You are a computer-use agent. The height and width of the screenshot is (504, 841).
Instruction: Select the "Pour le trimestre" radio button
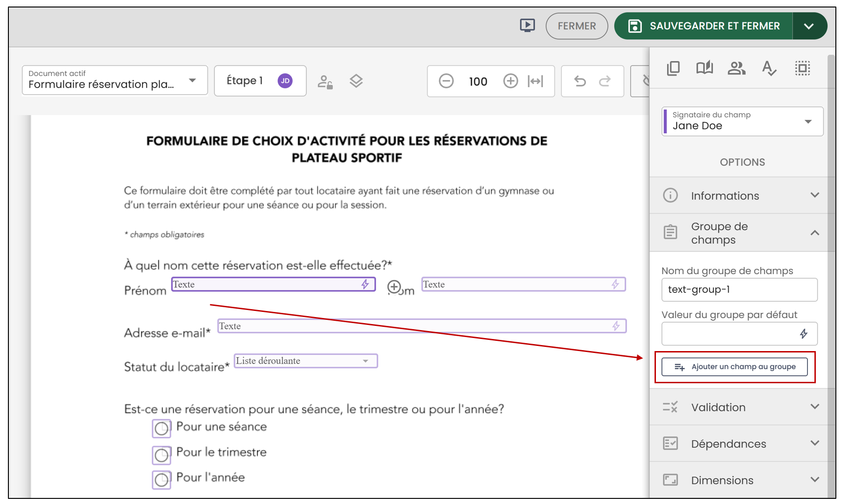point(161,455)
